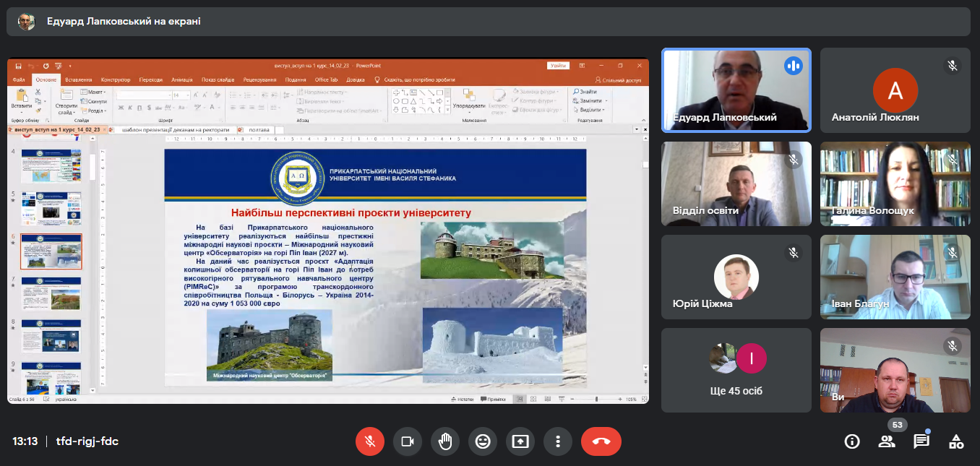
Task: Open the activities icon
Action: (956, 441)
